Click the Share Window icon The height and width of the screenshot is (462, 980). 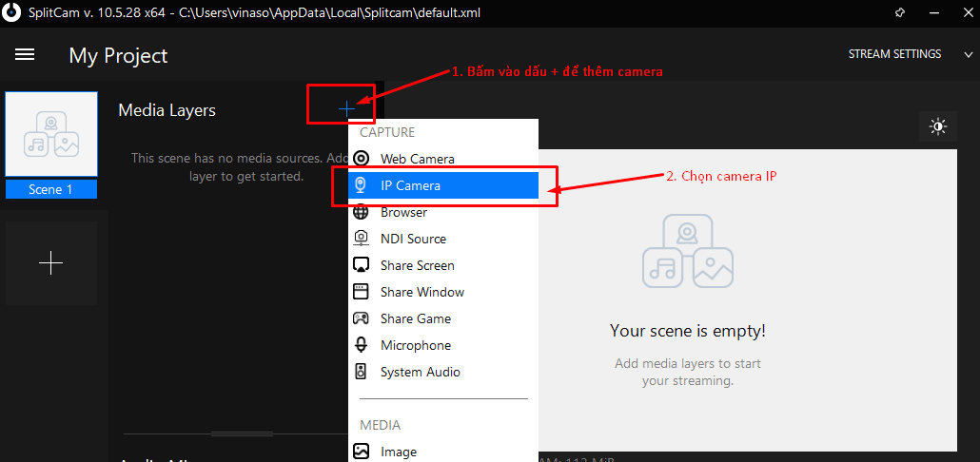click(362, 292)
